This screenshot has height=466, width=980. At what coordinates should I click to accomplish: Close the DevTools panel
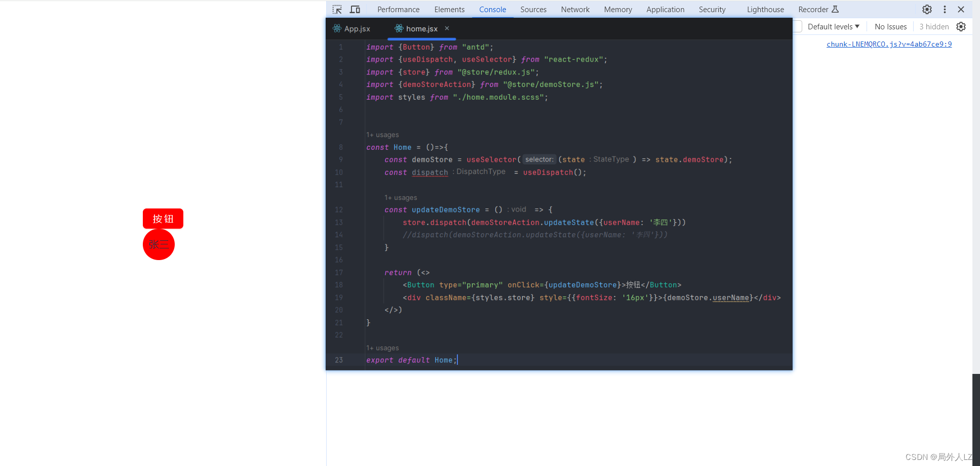pyautogui.click(x=961, y=9)
